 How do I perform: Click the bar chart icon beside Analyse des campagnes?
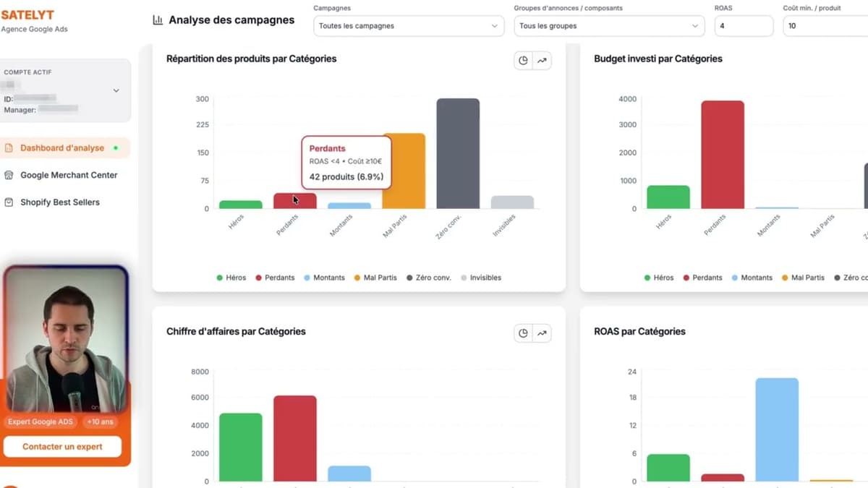(x=158, y=20)
